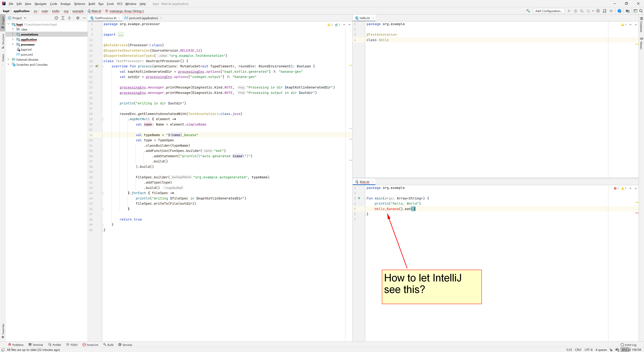Image resolution: width=644 pixels, height=352 pixels.
Task: Open the SonarLint tool window
Action: 91,345
